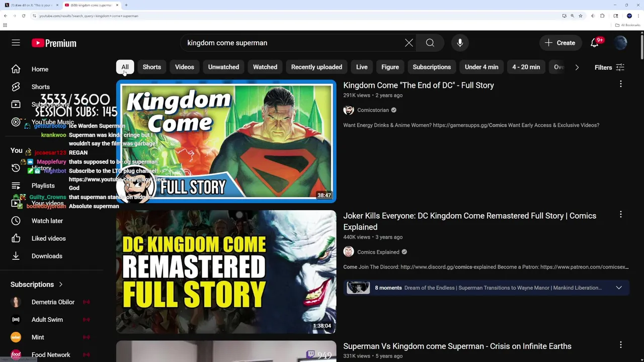Open the account avatar menu
644x362 pixels.
point(621,43)
